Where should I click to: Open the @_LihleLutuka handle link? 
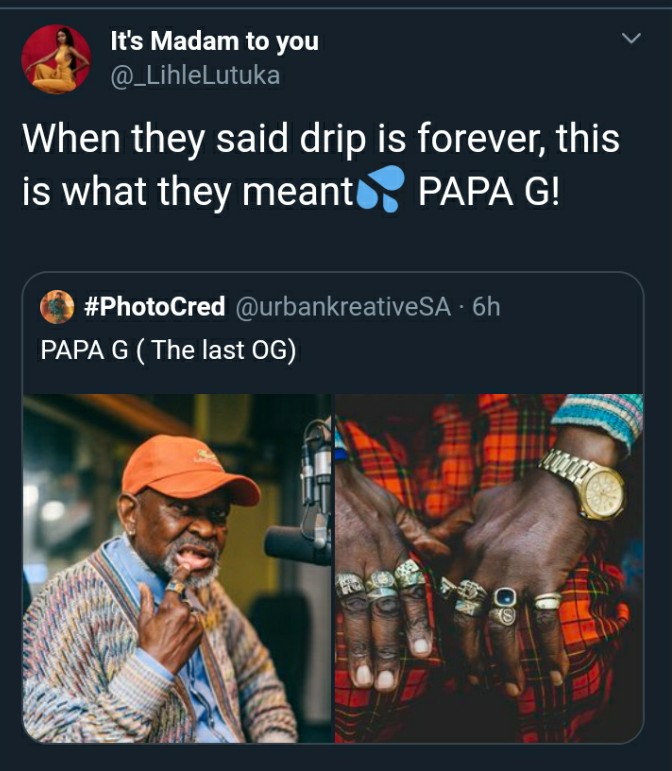tap(195, 76)
